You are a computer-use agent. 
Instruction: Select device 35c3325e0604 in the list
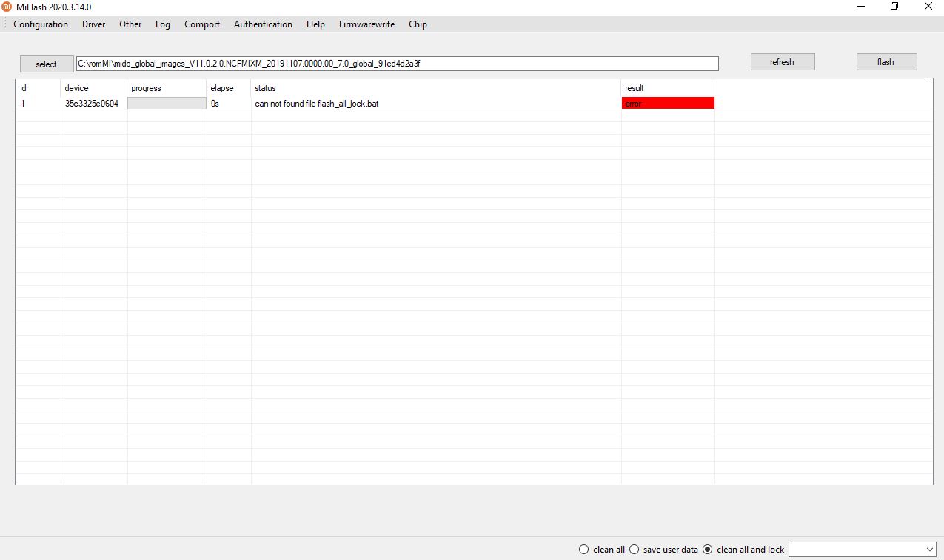pyautogui.click(x=92, y=104)
